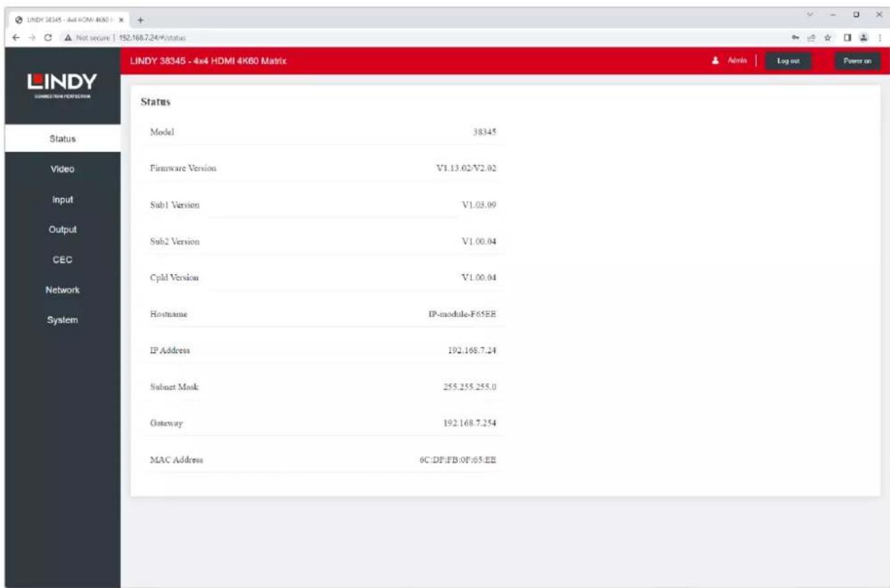This screenshot has height=588, width=890.
Task: Click the Gateway label
Action: 166,424
